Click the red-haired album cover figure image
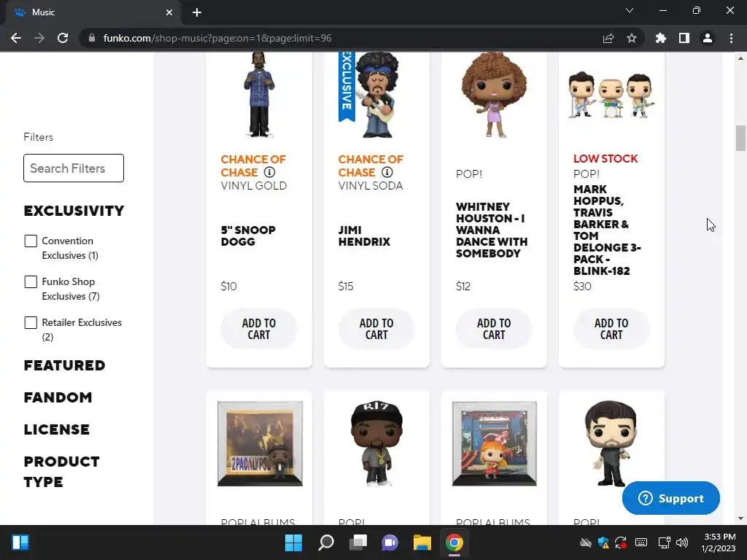This screenshot has width=747, height=560. [494, 443]
